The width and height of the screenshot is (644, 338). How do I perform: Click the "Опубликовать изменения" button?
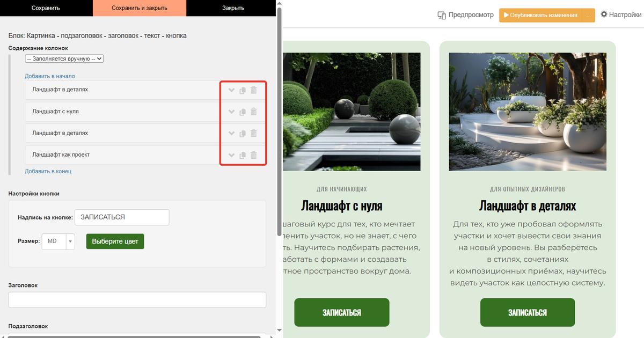coord(543,15)
